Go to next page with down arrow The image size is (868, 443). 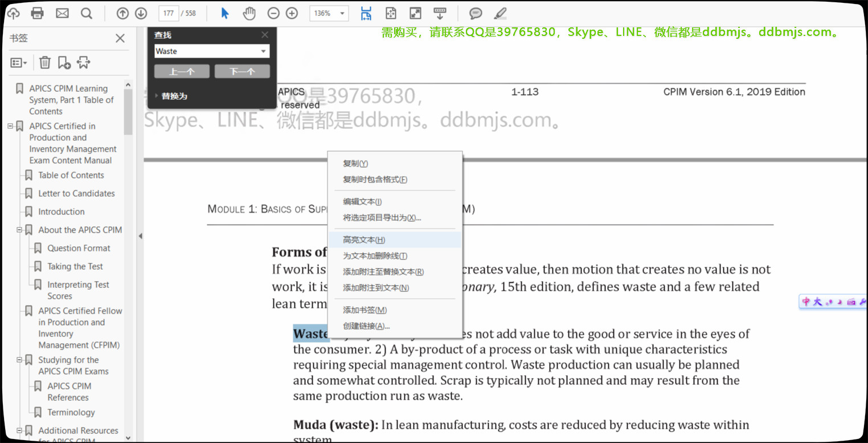point(141,13)
